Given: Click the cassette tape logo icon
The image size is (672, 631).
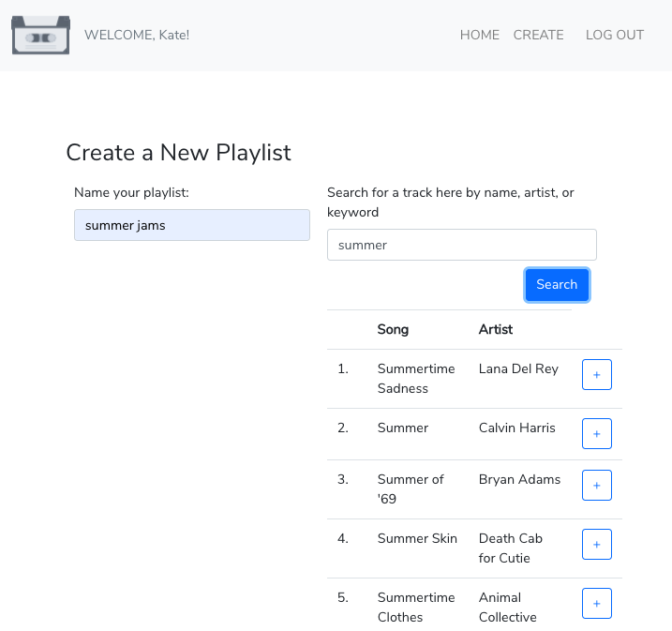Looking at the screenshot, I should coord(40,35).
